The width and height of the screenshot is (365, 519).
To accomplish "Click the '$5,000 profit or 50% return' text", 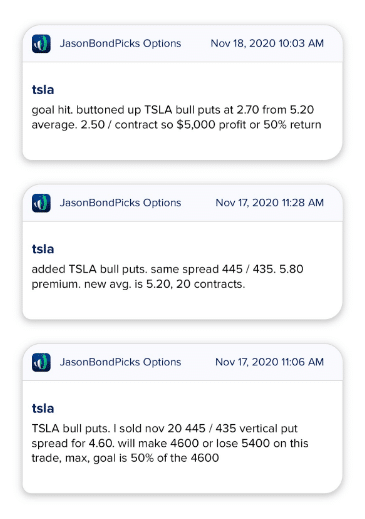I will [x=249, y=125].
